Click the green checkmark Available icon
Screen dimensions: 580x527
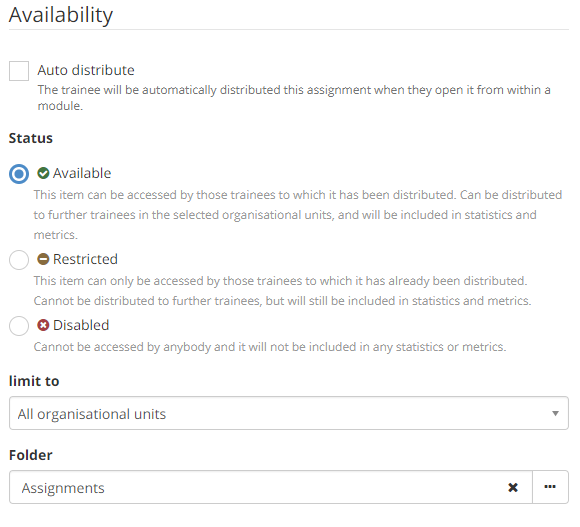[43, 173]
